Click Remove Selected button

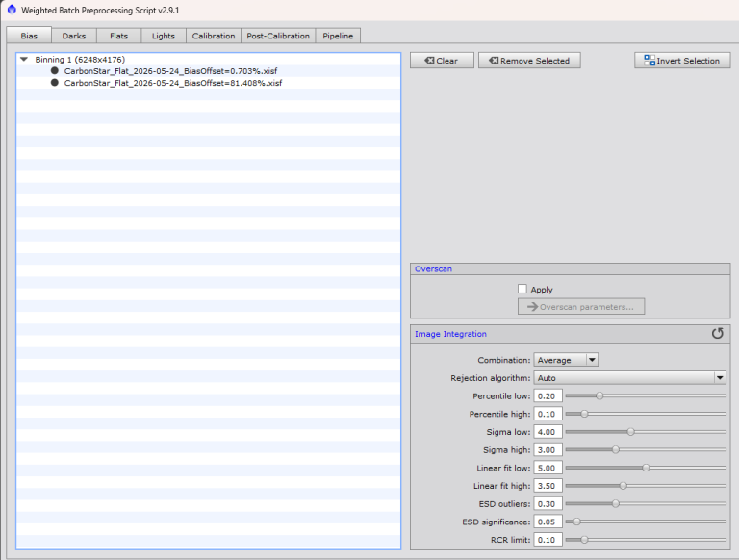tap(529, 61)
